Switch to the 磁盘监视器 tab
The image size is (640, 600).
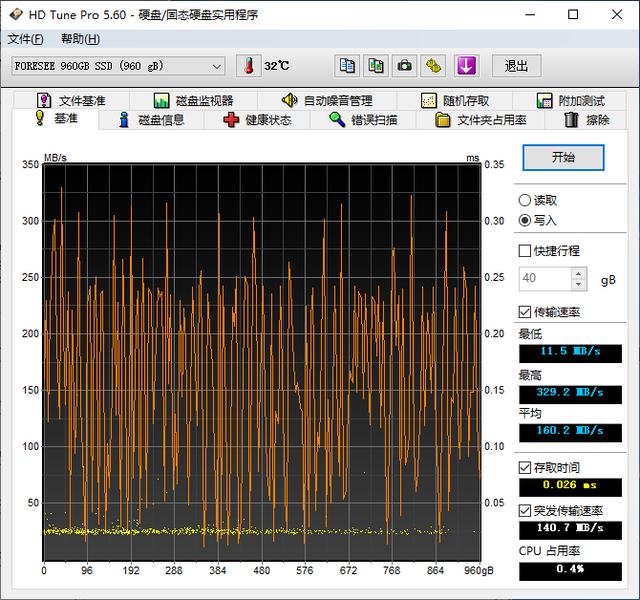193,100
